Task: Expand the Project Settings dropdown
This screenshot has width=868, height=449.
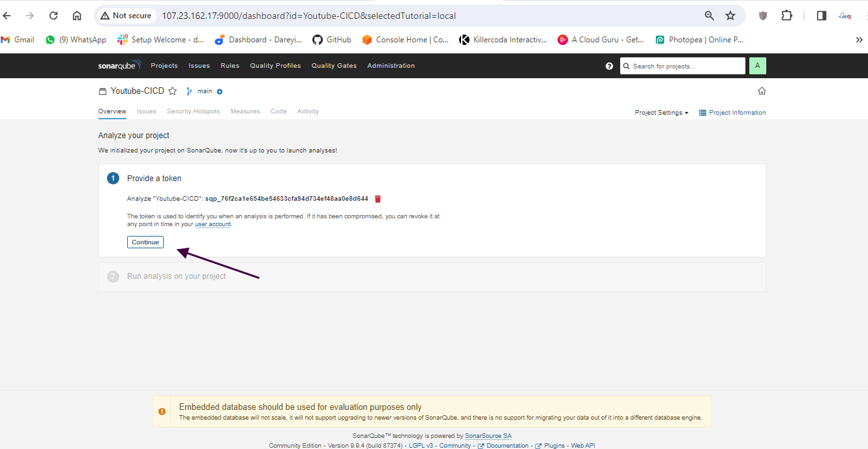Action: pyautogui.click(x=661, y=113)
